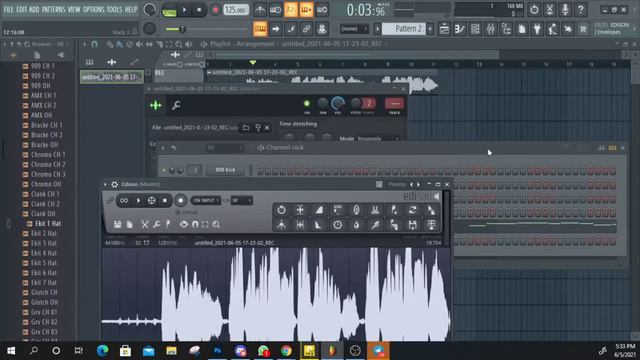Open the plugin picker plug icon
The width and height of the screenshot is (640, 360).
pos(537,29)
